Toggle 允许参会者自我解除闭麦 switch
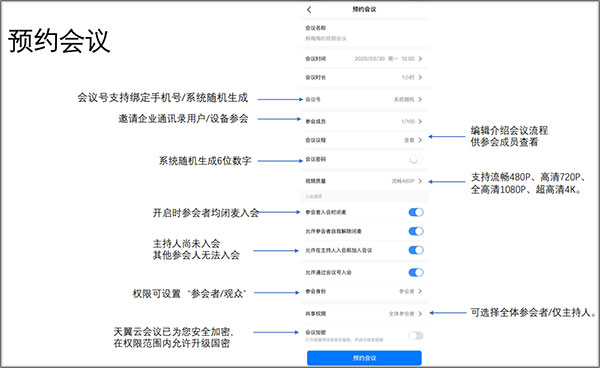 pyautogui.click(x=416, y=231)
